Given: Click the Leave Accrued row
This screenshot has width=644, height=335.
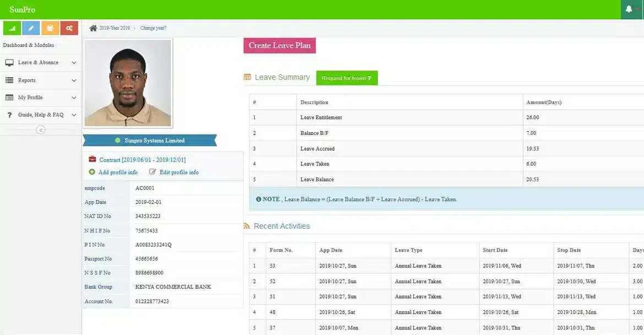Looking at the screenshot, I should (x=446, y=149).
